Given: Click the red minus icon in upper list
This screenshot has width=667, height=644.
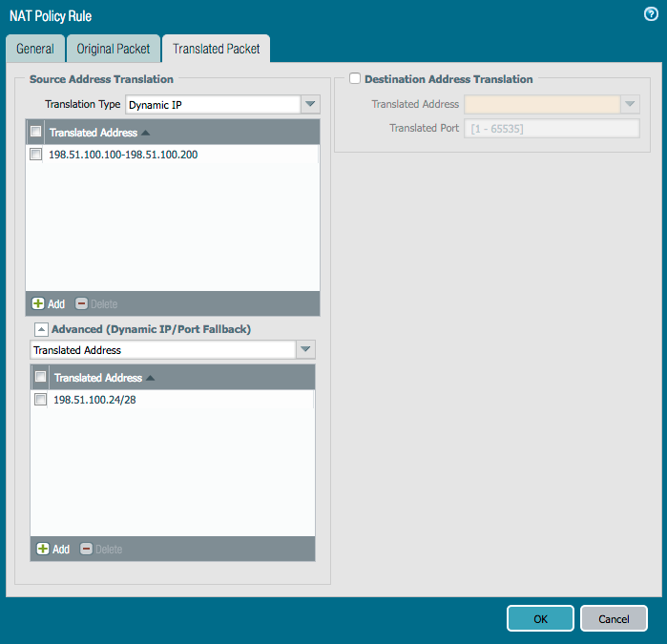Looking at the screenshot, I should coord(81,303).
